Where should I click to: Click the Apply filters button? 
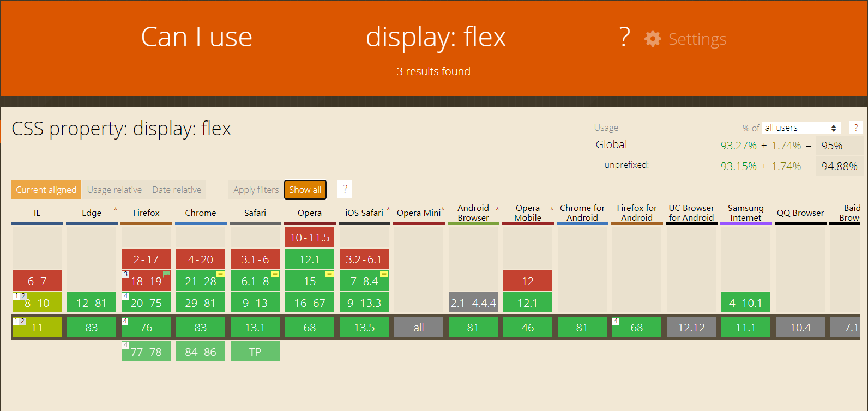(x=256, y=190)
